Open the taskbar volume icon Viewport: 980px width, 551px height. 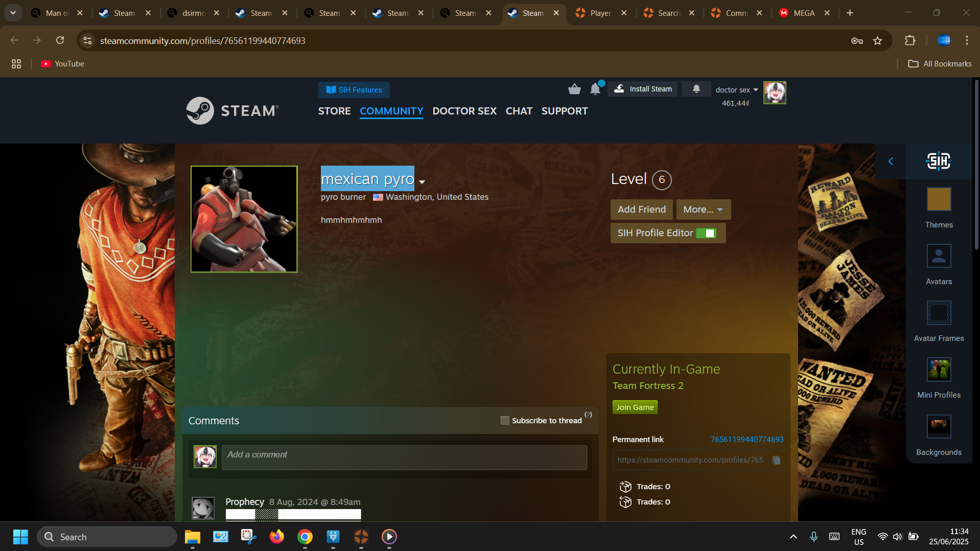[x=897, y=537]
